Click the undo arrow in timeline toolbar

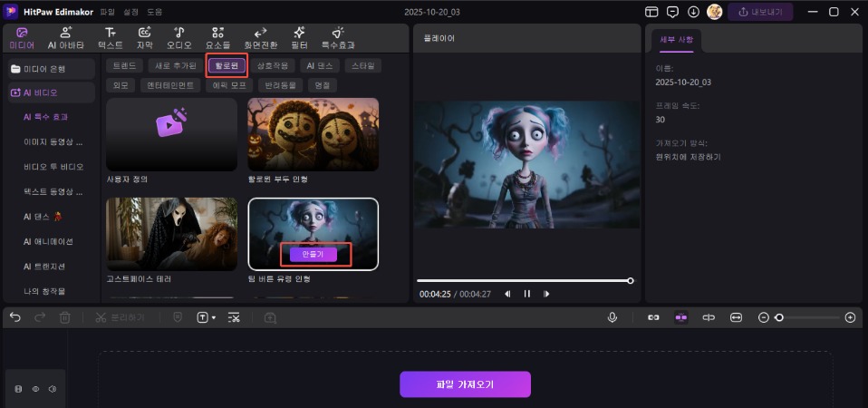(x=15, y=317)
